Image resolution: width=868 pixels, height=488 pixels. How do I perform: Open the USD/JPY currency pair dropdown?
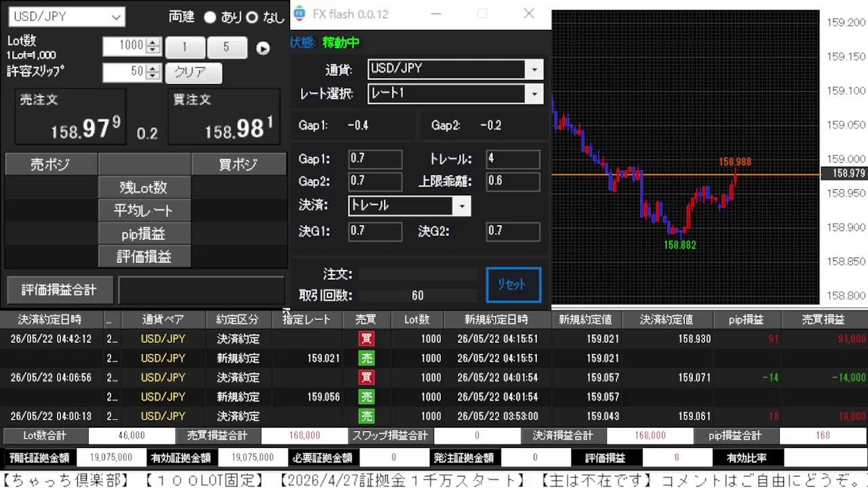pos(66,16)
